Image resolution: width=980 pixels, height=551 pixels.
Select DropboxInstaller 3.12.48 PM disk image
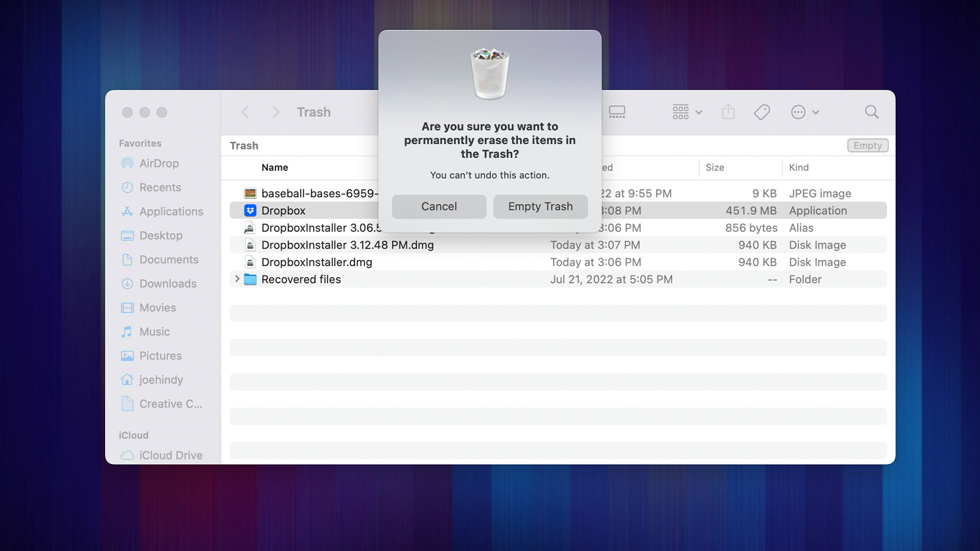(348, 245)
